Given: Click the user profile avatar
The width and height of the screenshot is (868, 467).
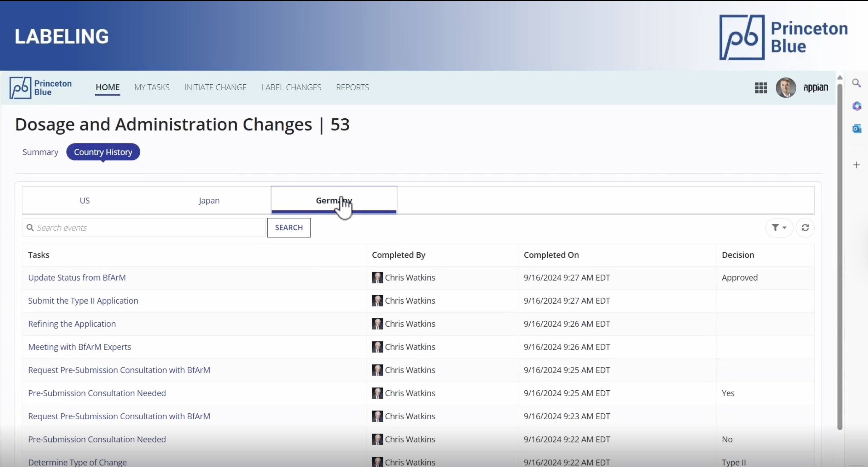Looking at the screenshot, I should click(785, 88).
